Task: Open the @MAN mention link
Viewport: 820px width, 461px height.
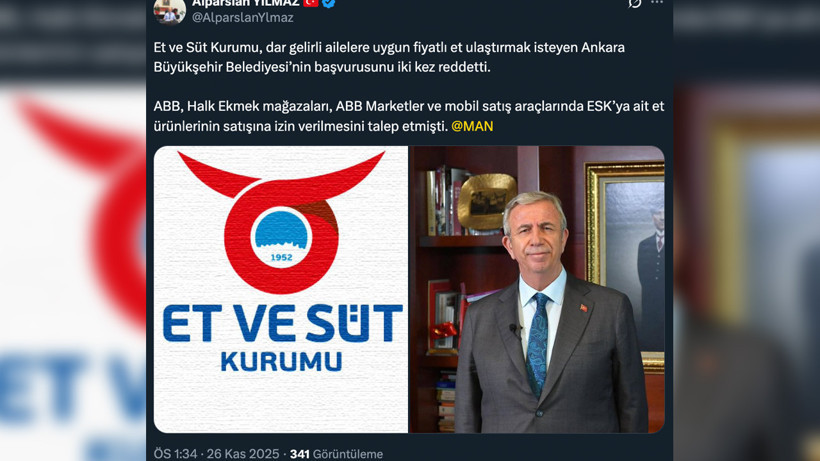Action: pos(472,126)
